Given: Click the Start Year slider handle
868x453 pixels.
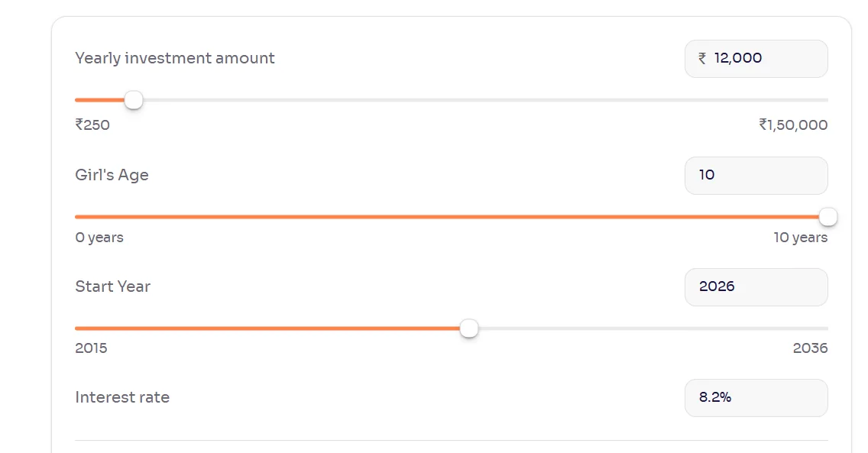Looking at the screenshot, I should point(469,328).
